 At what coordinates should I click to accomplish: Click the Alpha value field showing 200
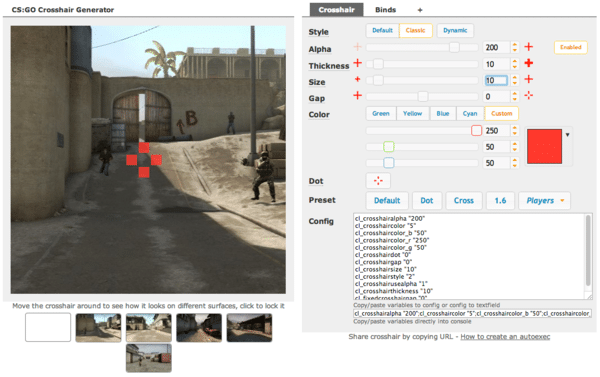coord(497,47)
